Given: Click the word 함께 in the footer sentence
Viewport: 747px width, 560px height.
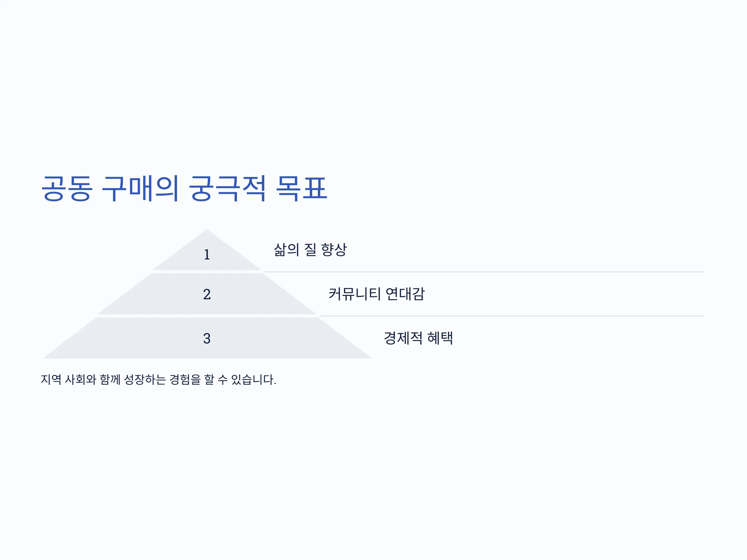Looking at the screenshot, I should (110, 380).
